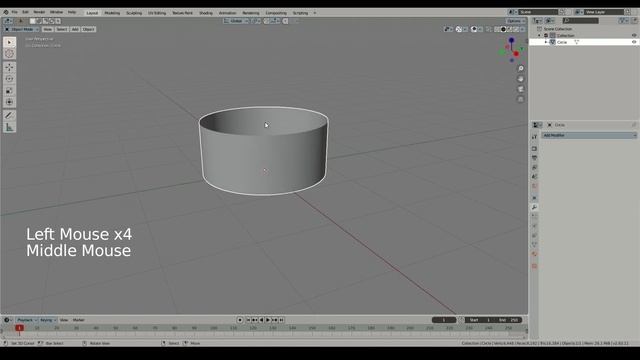This screenshot has width=640, height=360.
Task: Toggle viewport overlays
Action: tap(474, 29)
